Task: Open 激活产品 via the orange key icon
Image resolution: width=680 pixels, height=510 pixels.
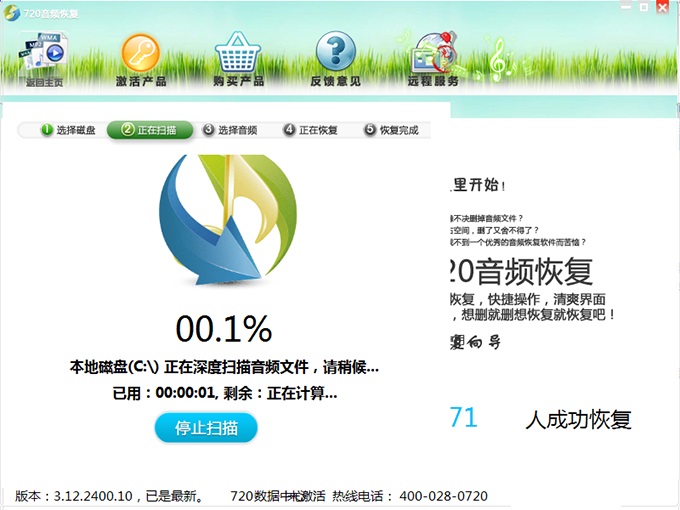Action: click(141, 57)
